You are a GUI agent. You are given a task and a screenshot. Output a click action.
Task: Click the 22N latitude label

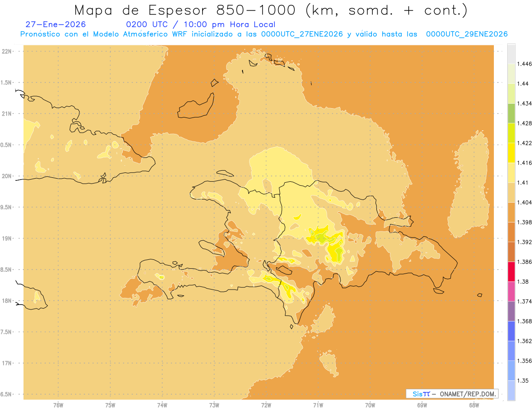point(7,51)
